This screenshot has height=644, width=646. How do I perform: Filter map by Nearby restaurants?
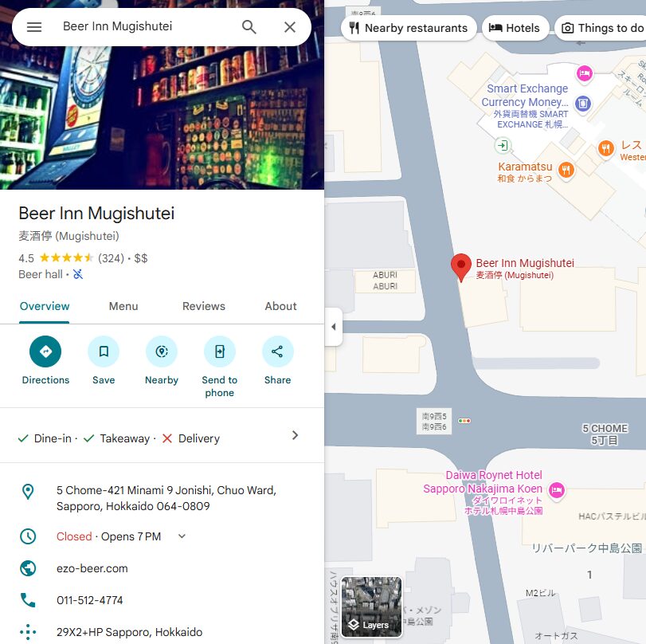point(409,28)
